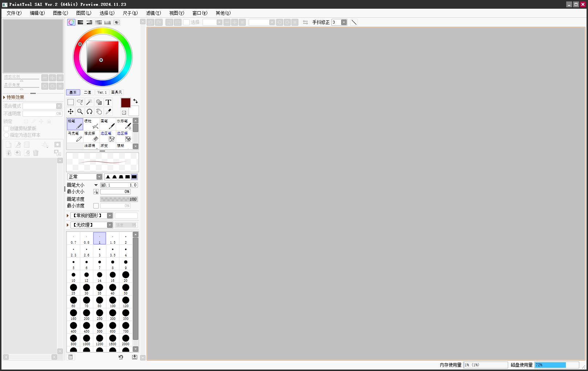The image size is (588, 371).
Task: Choose the 选区笔 selection pen tool
Action: [107, 136]
